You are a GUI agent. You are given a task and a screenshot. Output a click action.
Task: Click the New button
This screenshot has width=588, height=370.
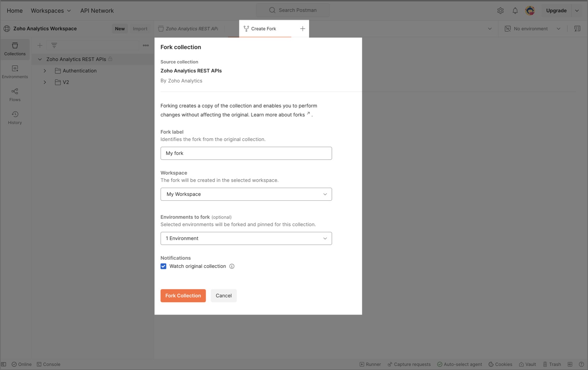tap(120, 29)
